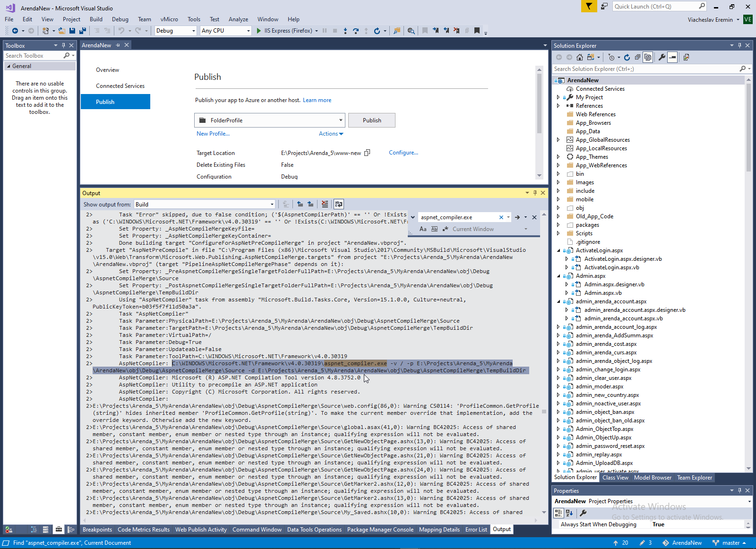
Task: Click the Publish page vertical scrollbar thumb
Action: (539, 103)
